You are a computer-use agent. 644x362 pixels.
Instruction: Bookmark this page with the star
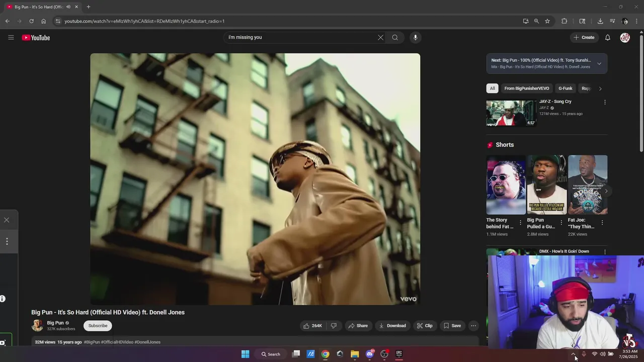coord(547,21)
